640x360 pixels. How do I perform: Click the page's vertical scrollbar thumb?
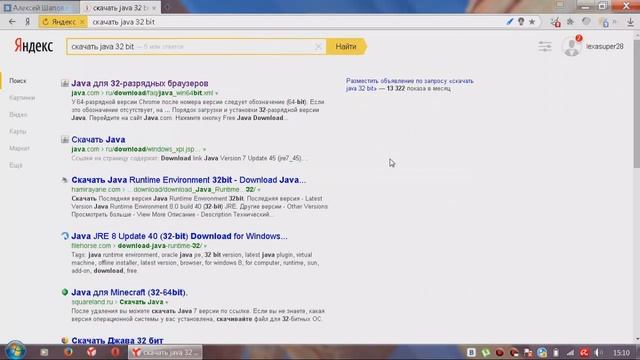tap(637, 103)
